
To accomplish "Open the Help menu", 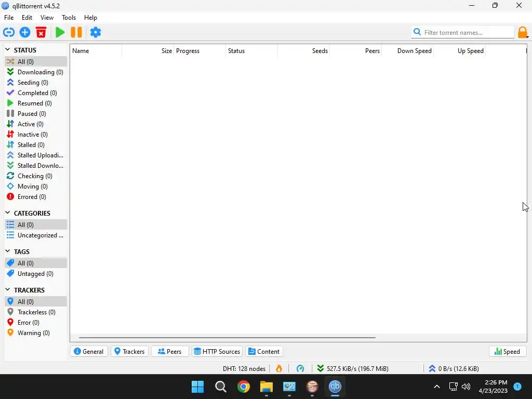I will (90, 18).
